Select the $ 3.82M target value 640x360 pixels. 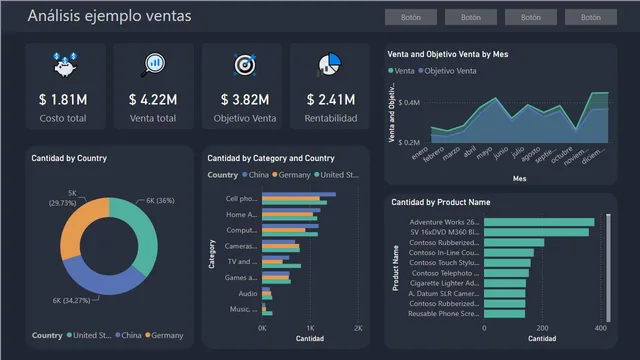[x=245, y=100]
